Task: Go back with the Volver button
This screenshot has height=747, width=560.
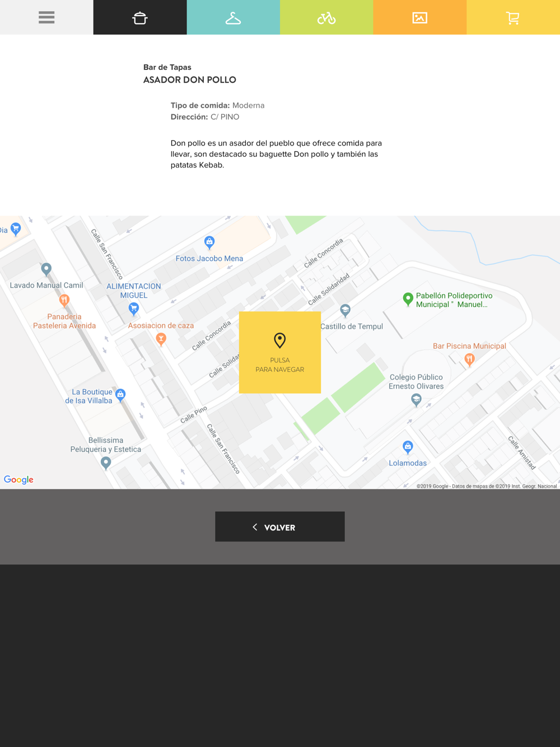Action: (x=280, y=526)
